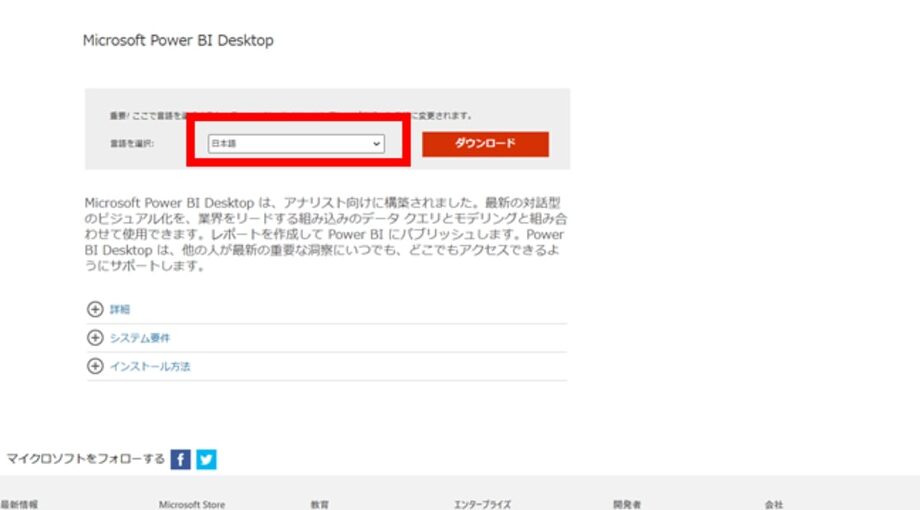This screenshot has height=510, width=920.
Task: Click the 開発者 footer heading
Action: tap(627, 504)
